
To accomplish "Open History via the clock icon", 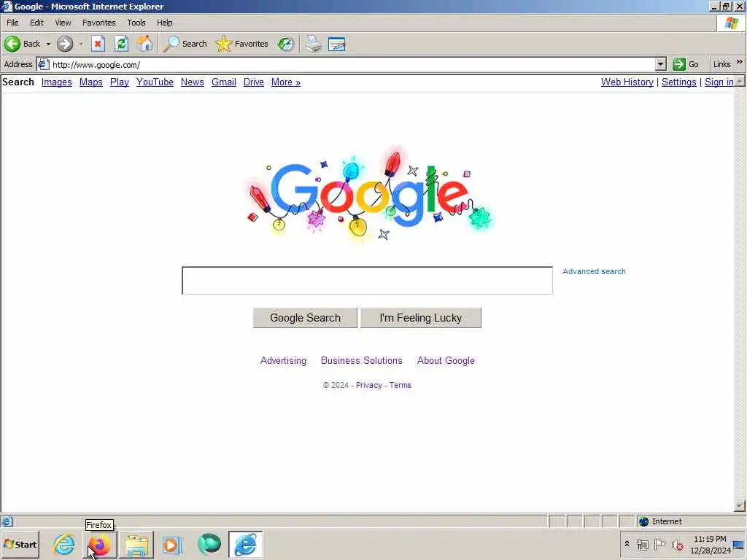I will click(285, 44).
